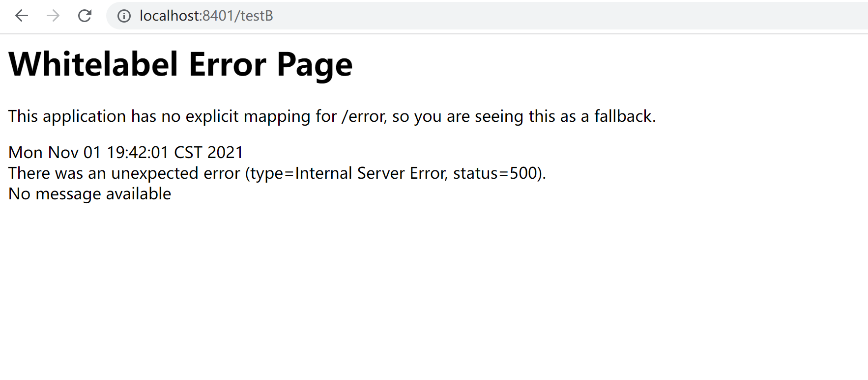Viewport: 868px width, 380px height.
Task: Click the CST 2021 text
Action: coord(208,152)
